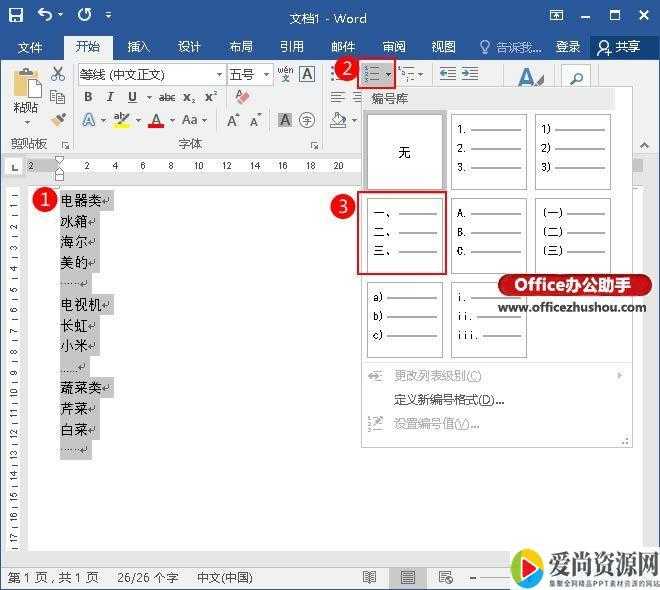Click the 共享 share button
660x590 pixels.
(x=619, y=47)
